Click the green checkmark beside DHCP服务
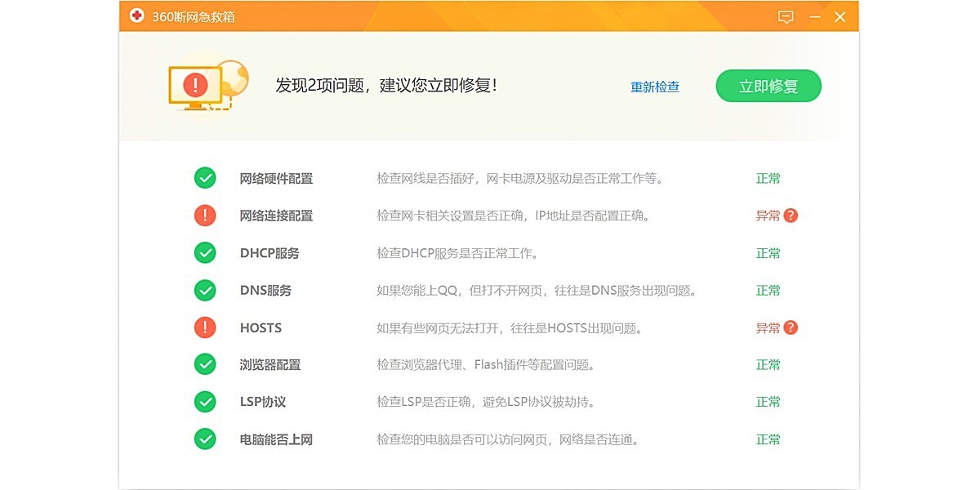 point(205,253)
